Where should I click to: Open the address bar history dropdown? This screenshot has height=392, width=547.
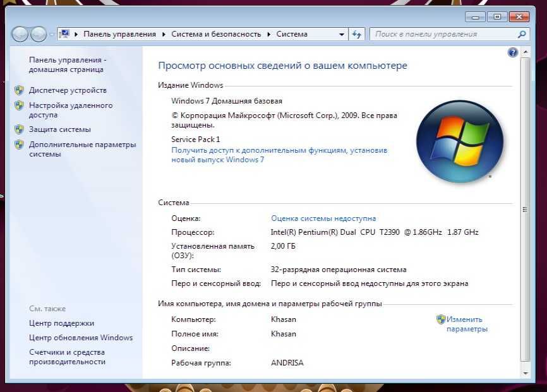pos(342,34)
